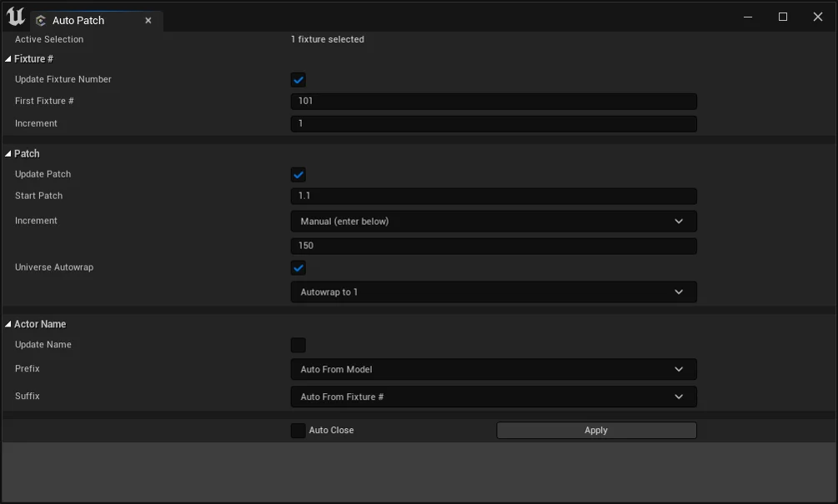Collapse the Fixture # section
Image resolution: width=838 pixels, height=504 pixels.
coord(8,59)
